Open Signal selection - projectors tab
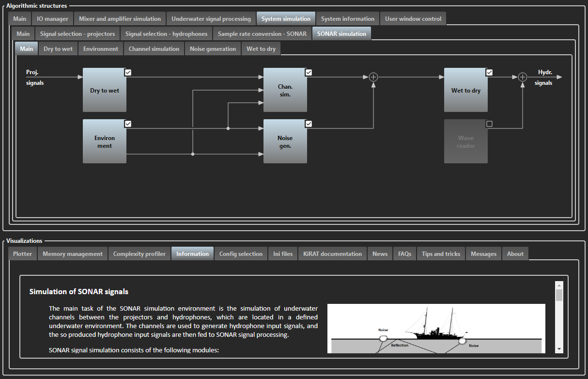The height and width of the screenshot is (379, 588). point(77,34)
